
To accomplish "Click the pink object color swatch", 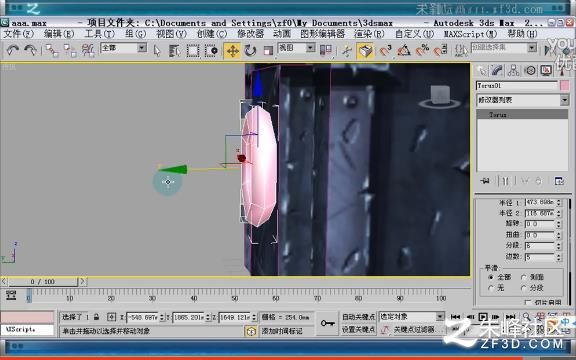I will point(564,86).
